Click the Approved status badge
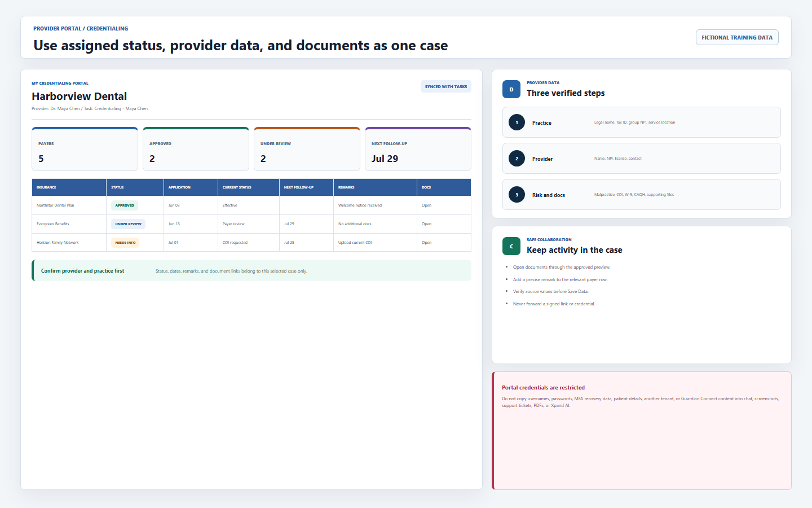The height and width of the screenshot is (508, 812). point(125,205)
